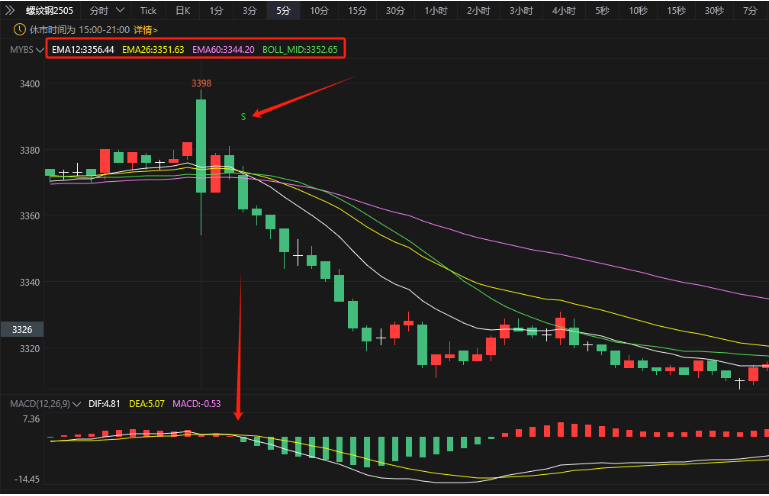Viewport: 769px width, 496px height.
Task: Choose the 1小时 period tab
Action: [x=436, y=11]
